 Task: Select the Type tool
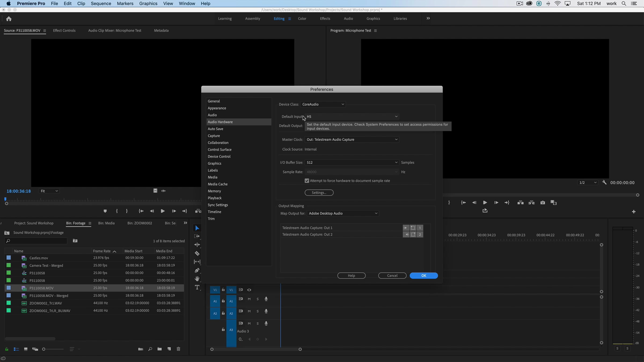click(197, 287)
